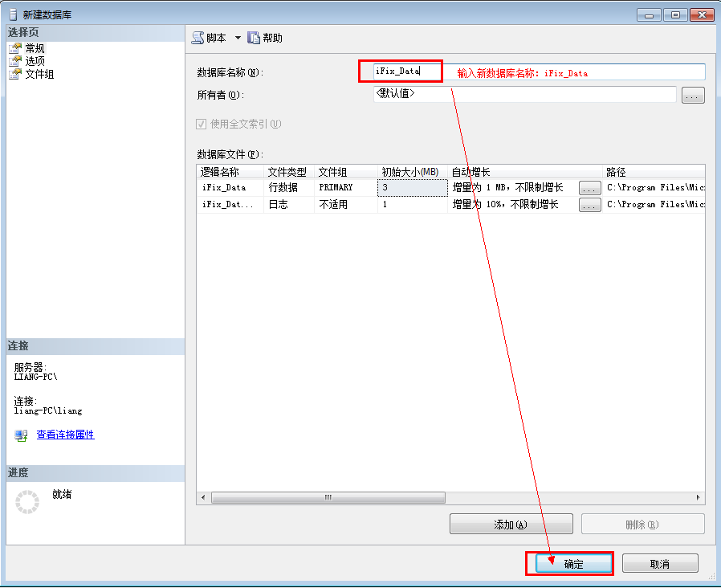Click autogrowth ellipsis for log file row
This screenshot has width=721, height=588.
click(589, 204)
